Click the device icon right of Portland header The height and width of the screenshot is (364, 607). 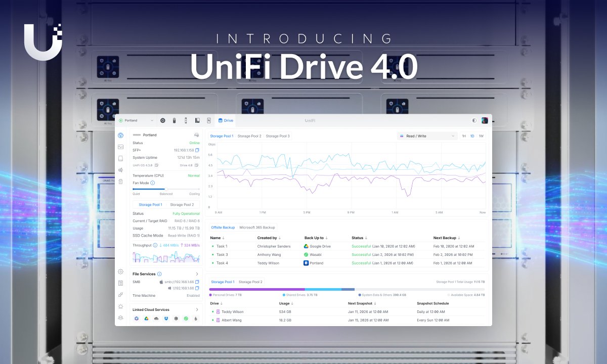(x=196, y=135)
